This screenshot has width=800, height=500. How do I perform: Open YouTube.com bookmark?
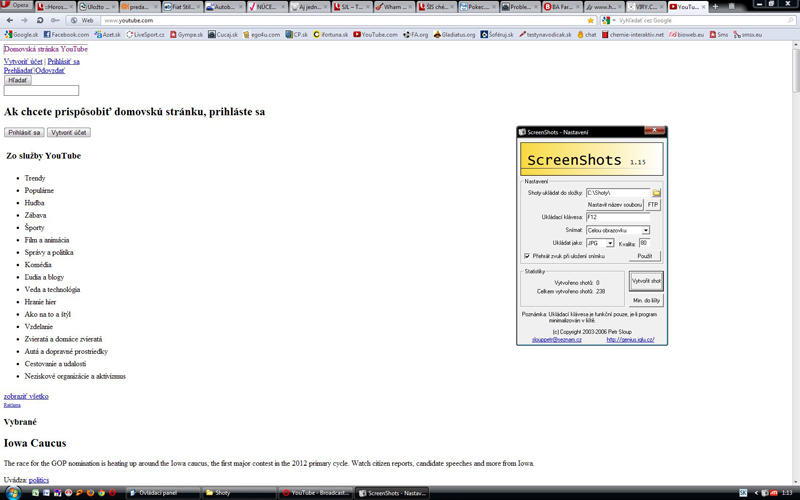376,35
